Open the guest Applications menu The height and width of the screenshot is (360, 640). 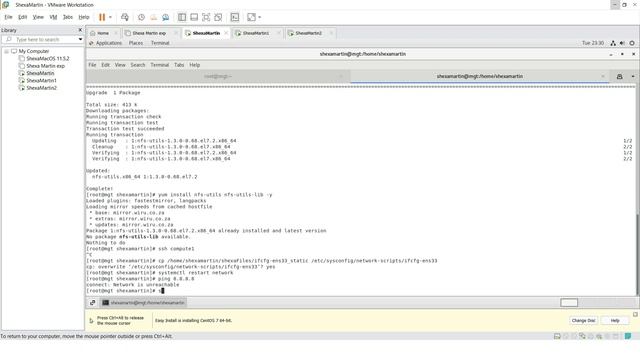(x=109, y=43)
